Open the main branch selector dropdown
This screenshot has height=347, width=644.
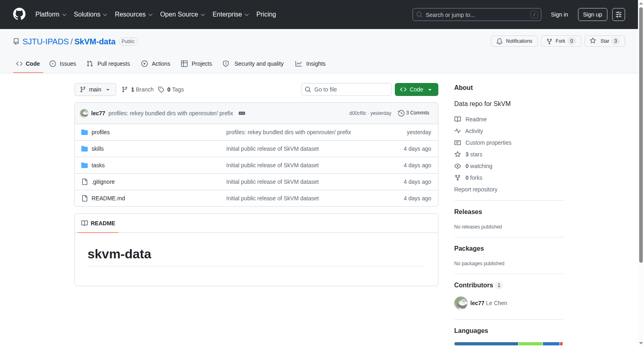[x=95, y=89]
